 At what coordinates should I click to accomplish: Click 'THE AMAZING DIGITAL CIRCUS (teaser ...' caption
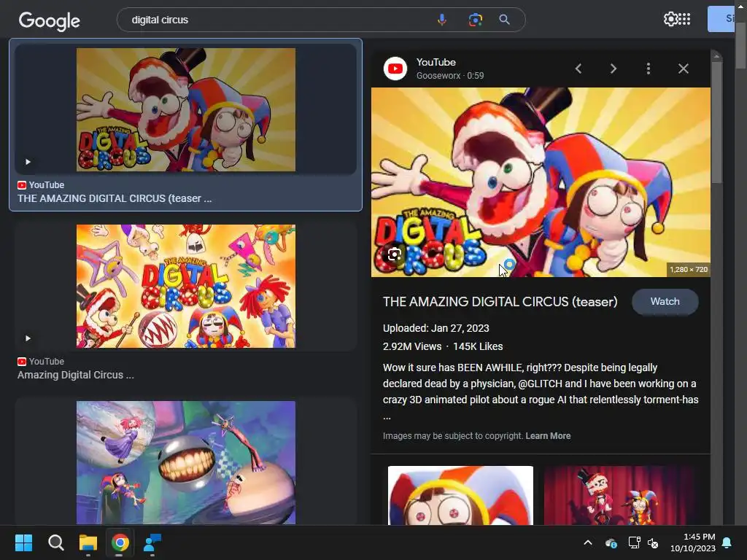point(115,198)
